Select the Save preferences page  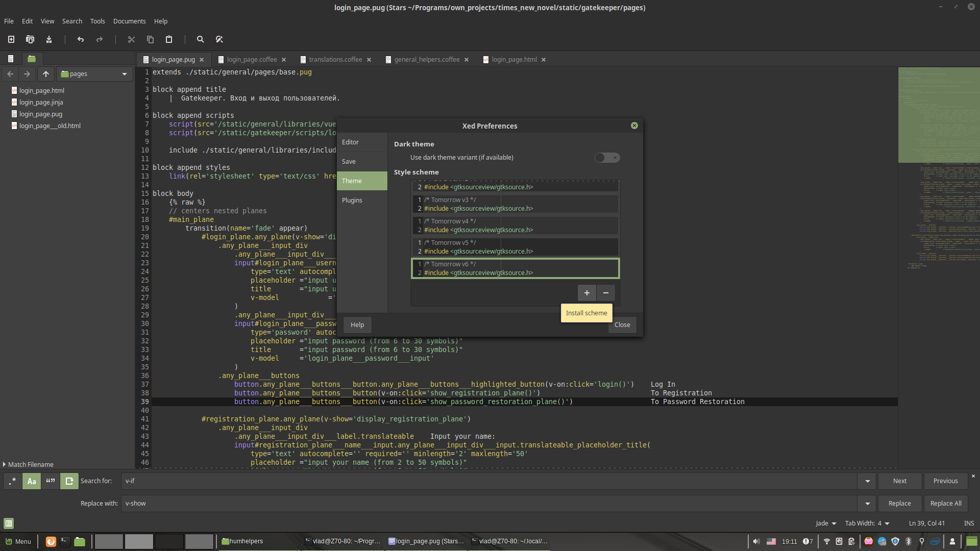(x=362, y=162)
